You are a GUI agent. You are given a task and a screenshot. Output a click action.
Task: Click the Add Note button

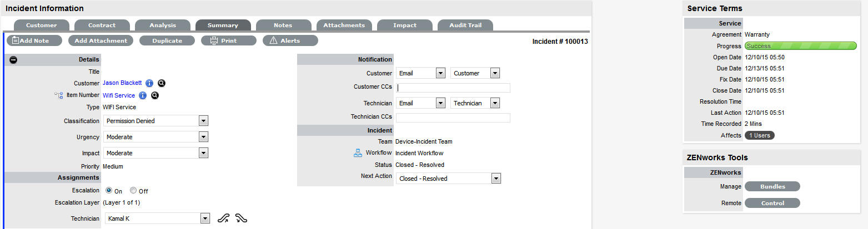click(34, 40)
